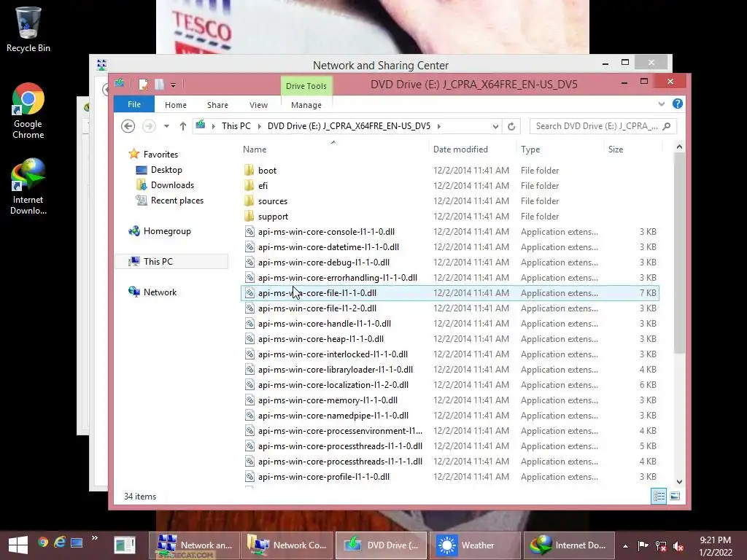
Task: Open the Weather app from taskbar
Action: coord(474,545)
